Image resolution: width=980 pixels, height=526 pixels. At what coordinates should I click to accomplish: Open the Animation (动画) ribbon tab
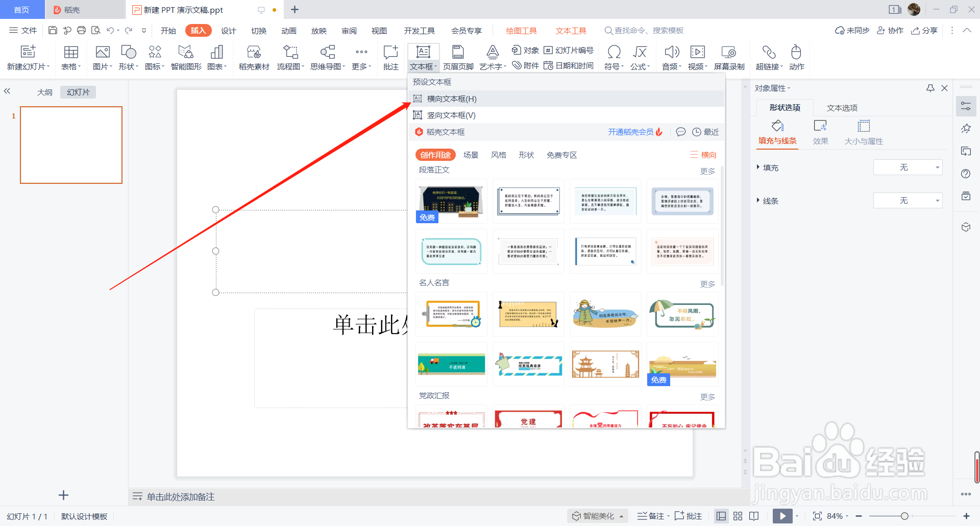point(288,31)
